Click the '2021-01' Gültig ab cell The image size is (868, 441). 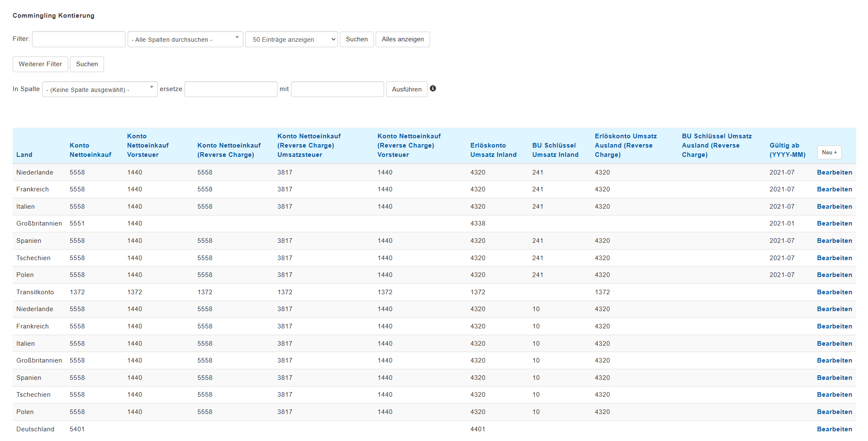click(x=782, y=223)
